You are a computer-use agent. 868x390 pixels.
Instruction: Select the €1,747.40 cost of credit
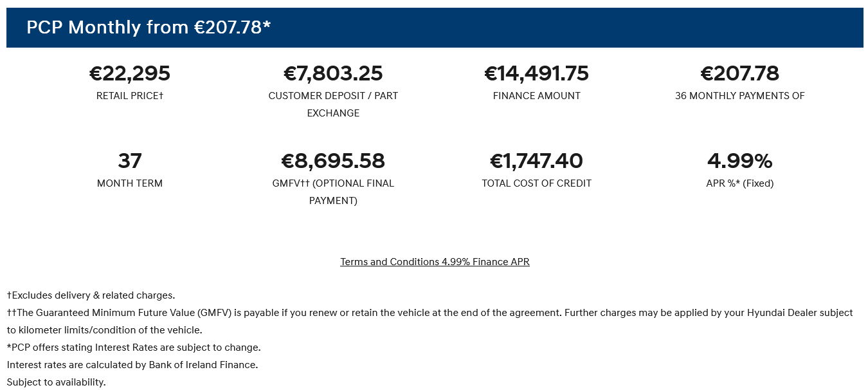point(537,161)
